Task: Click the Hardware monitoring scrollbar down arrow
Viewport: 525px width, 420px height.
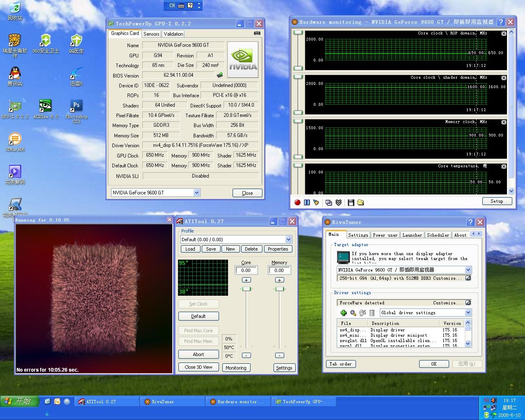Action: pyautogui.click(x=511, y=191)
